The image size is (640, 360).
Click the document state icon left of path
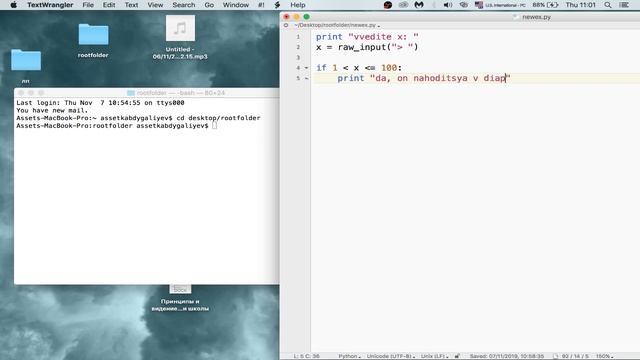[x=286, y=25]
